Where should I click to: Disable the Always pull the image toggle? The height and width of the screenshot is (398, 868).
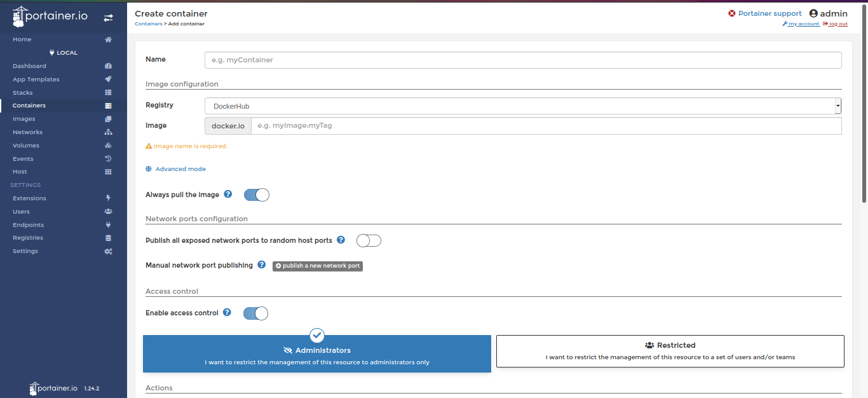tap(257, 195)
